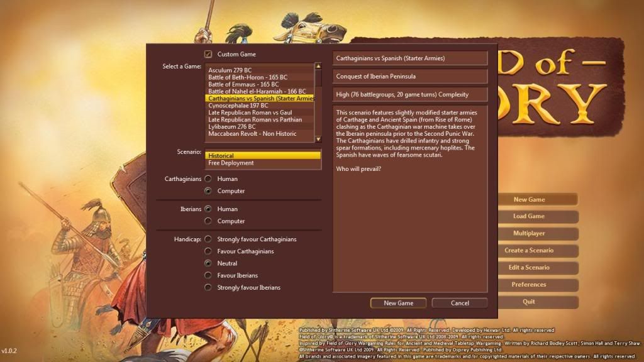This screenshot has height=362, width=644.
Task: Click the scenario title field
Action: (410, 58)
